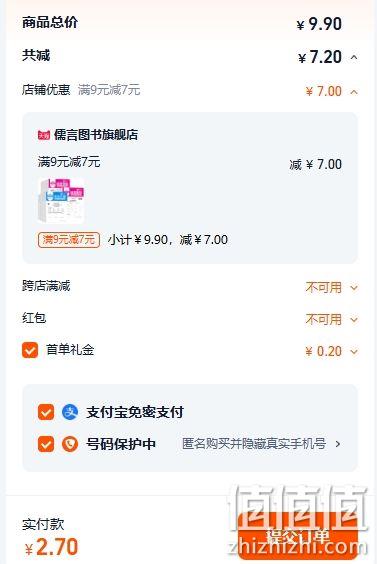Click the Tmall store logo icon
Viewport: 377px width, 564px height.
(x=44, y=135)
